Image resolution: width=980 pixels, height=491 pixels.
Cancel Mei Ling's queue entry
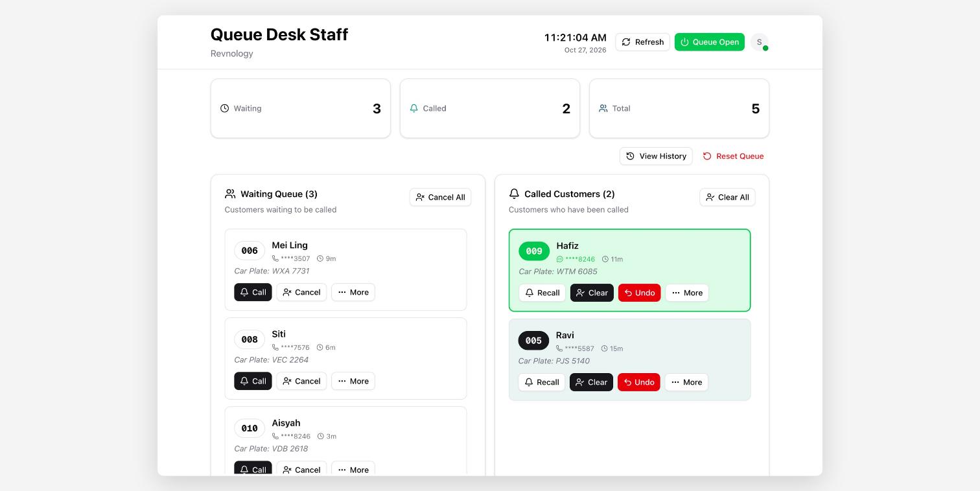(x=301, y=292)
